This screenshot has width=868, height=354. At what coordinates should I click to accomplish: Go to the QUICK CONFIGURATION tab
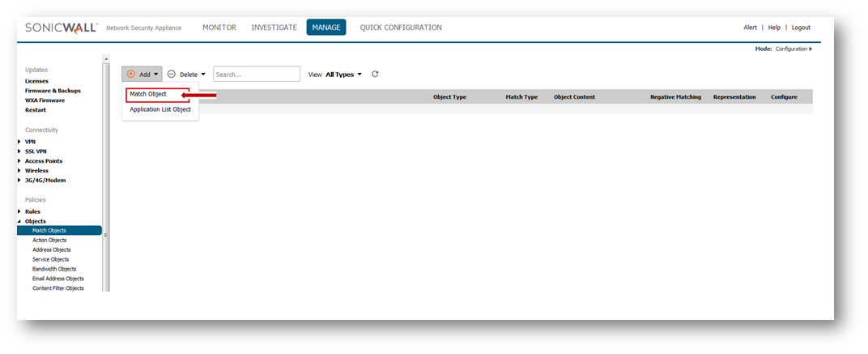tap(401, 28)
